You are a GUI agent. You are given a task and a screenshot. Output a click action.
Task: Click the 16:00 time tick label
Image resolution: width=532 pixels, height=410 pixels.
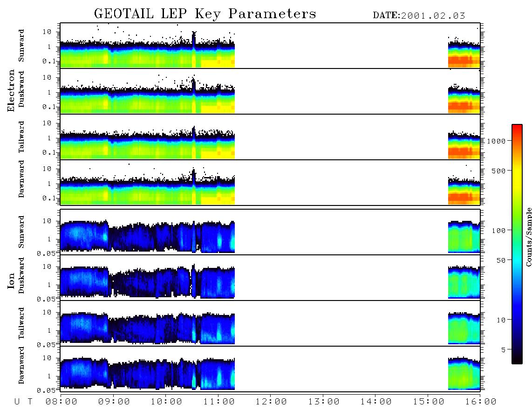[x=480, y=402]
